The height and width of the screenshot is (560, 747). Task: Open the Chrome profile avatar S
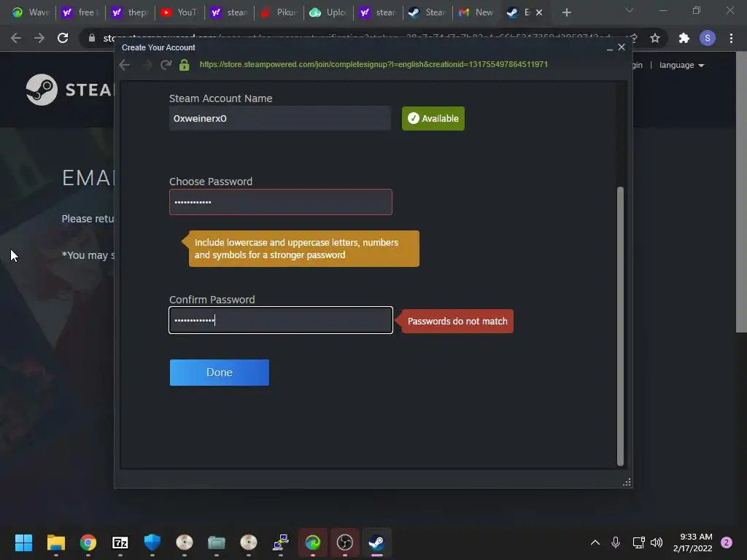coord(708,38)
